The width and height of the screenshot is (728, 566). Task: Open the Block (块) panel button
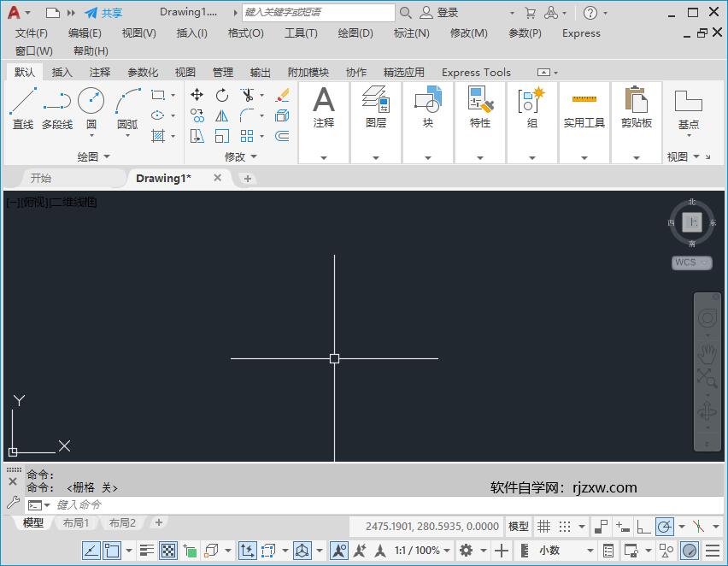427,122
